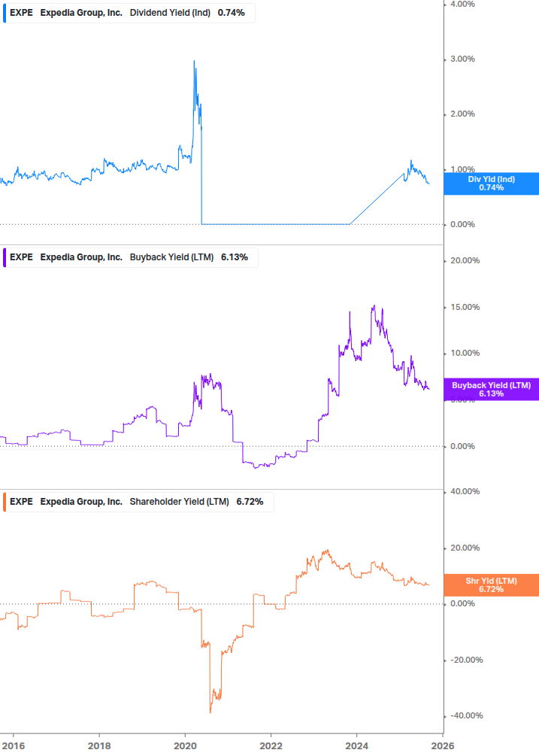Screen dimensions: 539x756
Task: Click the -20.00% tick on shareholder yield axis
Action: point(466,660)
